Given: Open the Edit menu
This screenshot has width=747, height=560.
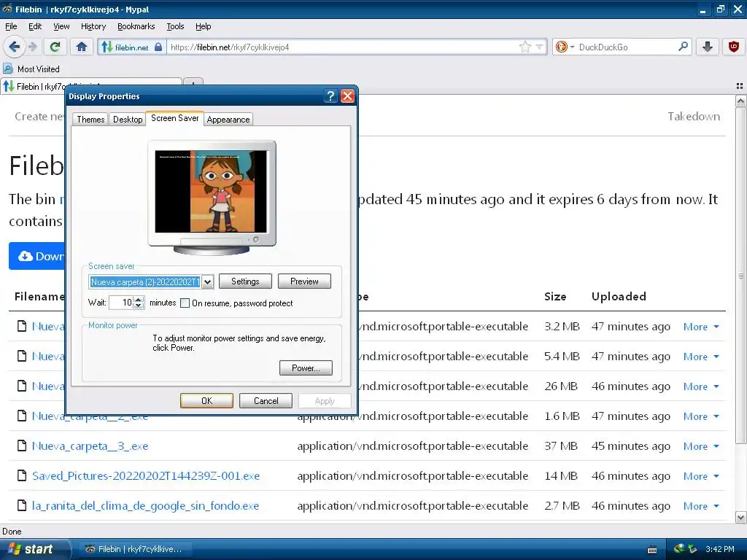Looking at the screenshot, I should tap(35, 26).
